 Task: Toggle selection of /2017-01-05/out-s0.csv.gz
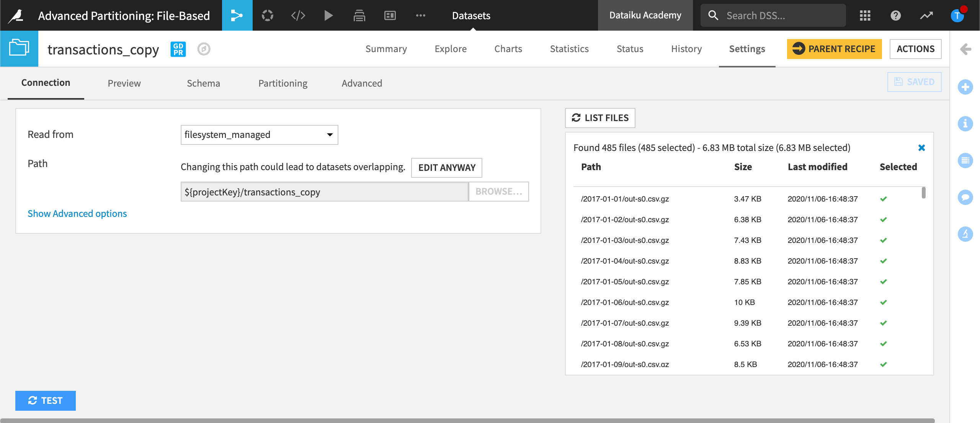pyautogui.click(x=884, y=282)
